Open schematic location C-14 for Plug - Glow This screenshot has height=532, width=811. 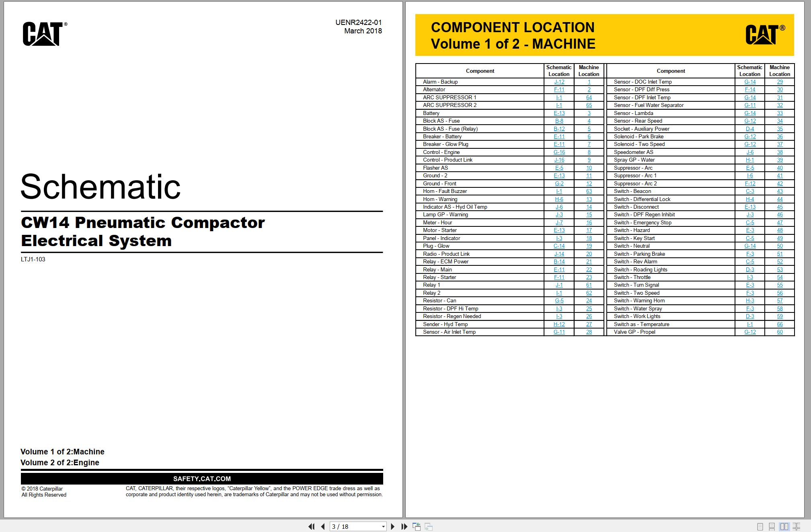click(x=559, y=246)
